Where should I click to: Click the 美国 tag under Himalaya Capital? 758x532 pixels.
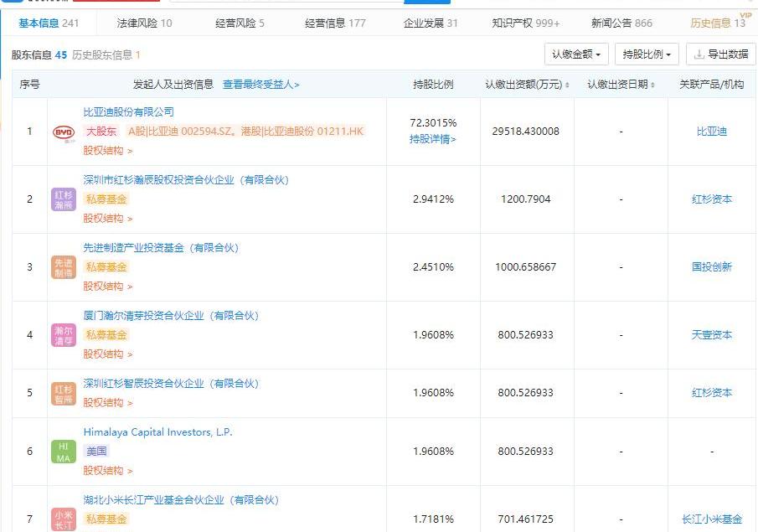tap(96, 452)
